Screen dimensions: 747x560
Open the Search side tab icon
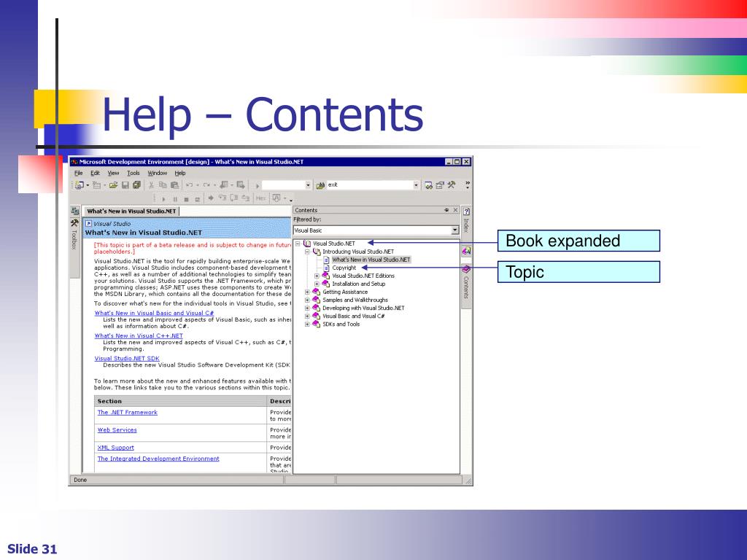click(x=466, y=251)
